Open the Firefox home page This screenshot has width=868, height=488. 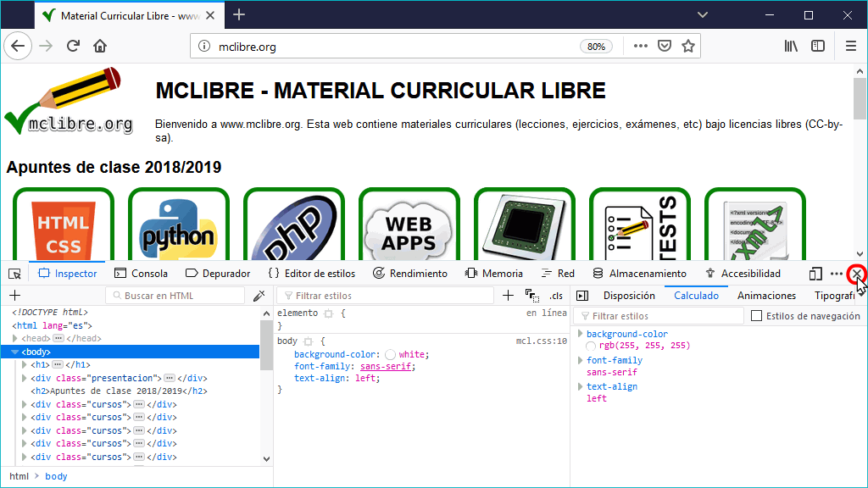click(x=100, y=46)
